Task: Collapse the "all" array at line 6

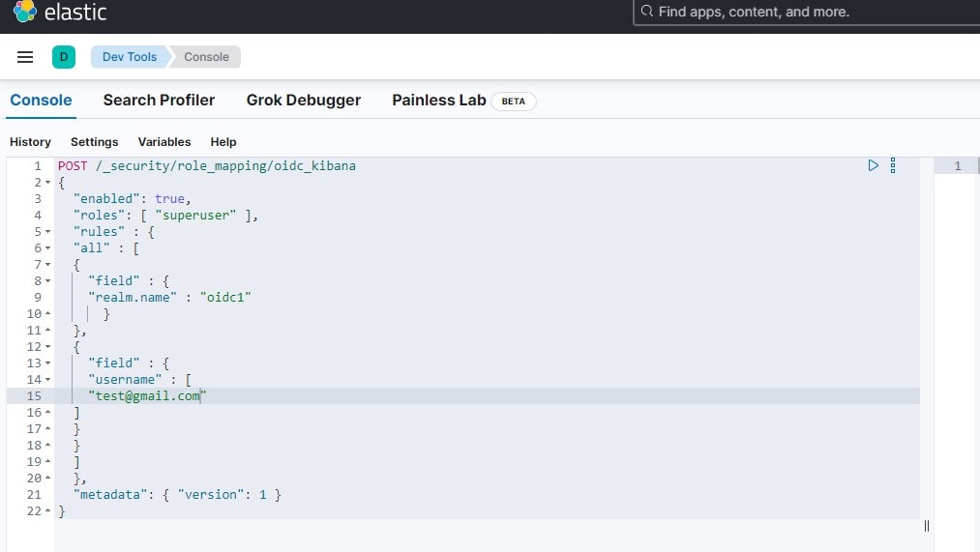Action: 47,247
